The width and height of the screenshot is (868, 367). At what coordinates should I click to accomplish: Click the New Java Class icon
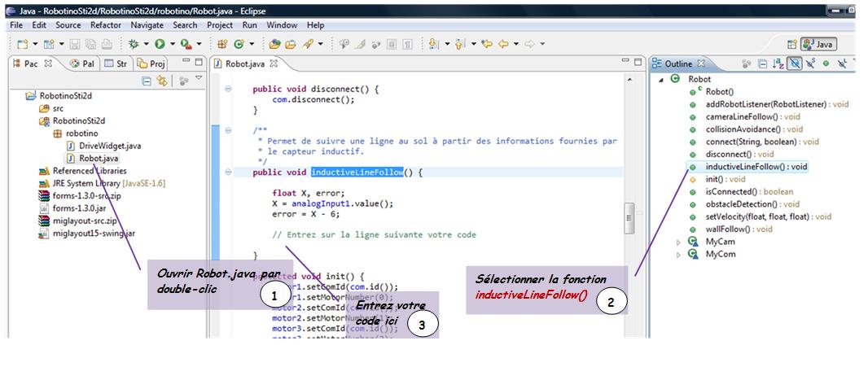tap(240, 44)
